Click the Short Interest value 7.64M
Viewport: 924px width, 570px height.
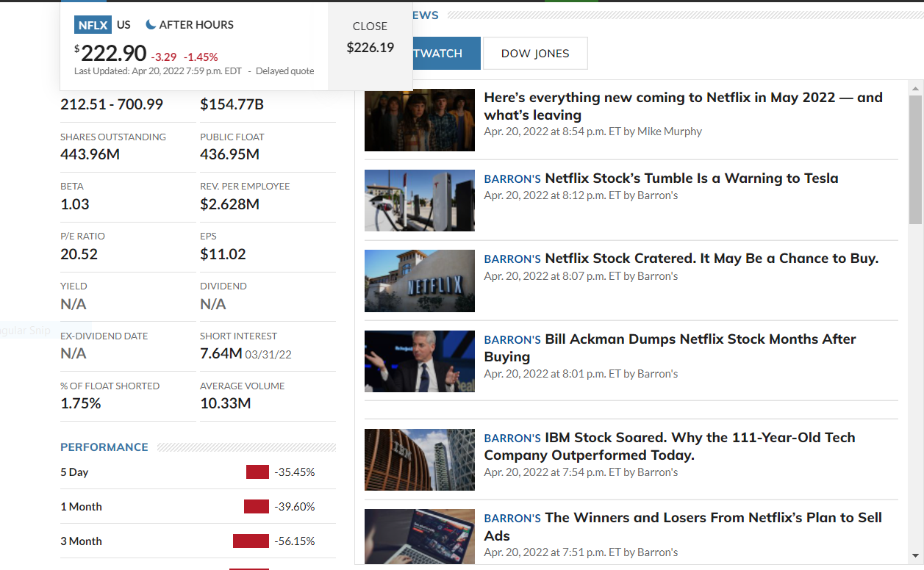click(x=221, y=354)
